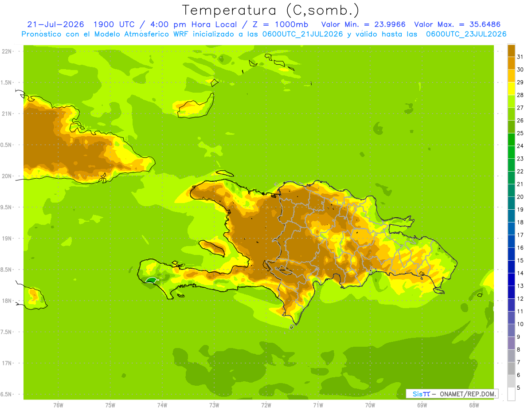Click the orange swatch between 30 and 31
Viewport: 532px width, 411px height.
[x=511, y=63]
